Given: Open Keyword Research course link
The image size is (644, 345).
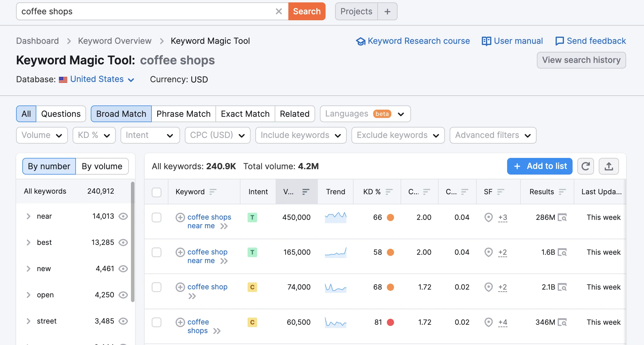Looking at the screenshot, I should click(413, 41).
